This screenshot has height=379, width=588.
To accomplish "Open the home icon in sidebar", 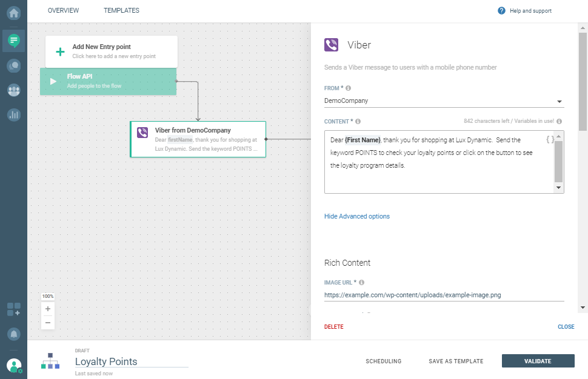I will [13, 12].
